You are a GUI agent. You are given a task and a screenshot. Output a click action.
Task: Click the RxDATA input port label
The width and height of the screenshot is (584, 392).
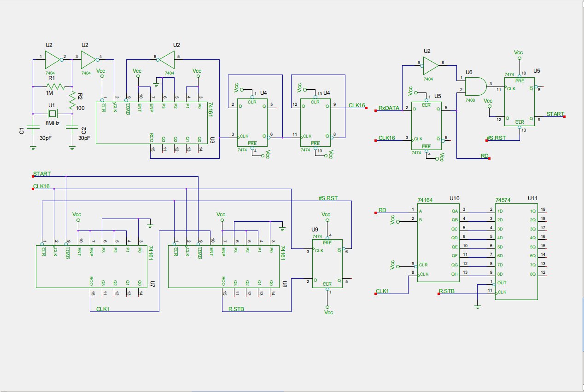(x=388, y=108)
